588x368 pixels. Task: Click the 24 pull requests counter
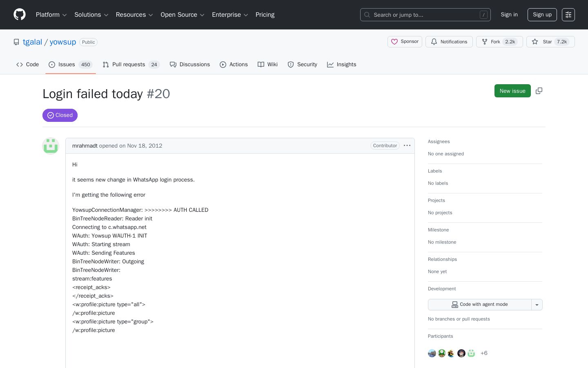coord(154,65)
